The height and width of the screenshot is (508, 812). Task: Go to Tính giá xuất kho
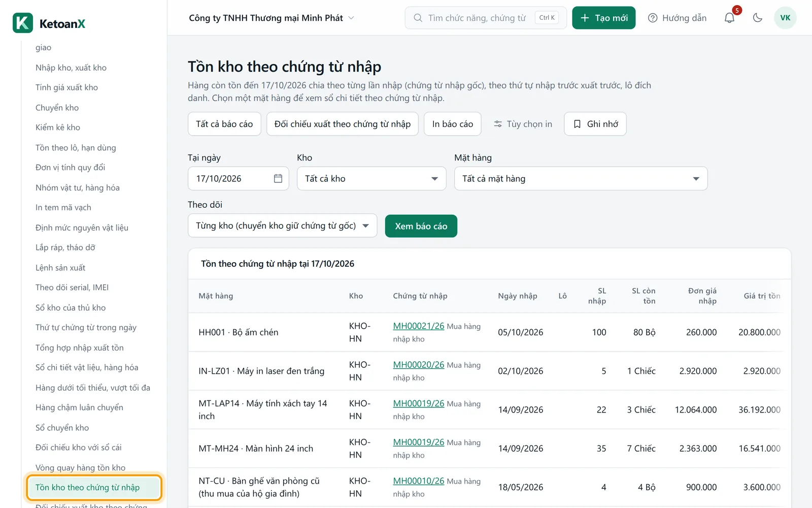point(66,87)
